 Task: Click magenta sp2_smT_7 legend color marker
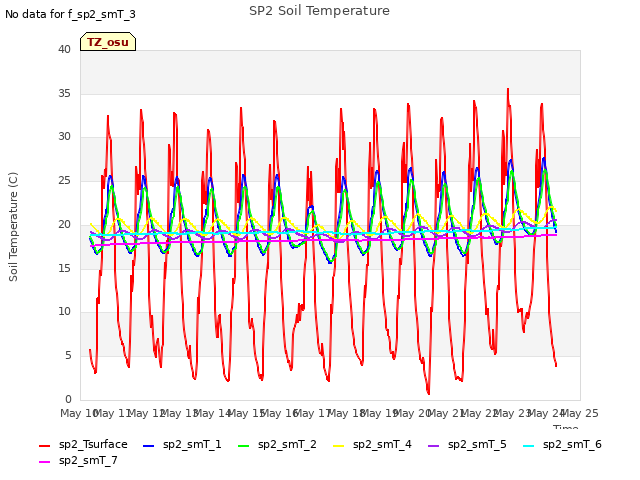[x=44, y=462]
